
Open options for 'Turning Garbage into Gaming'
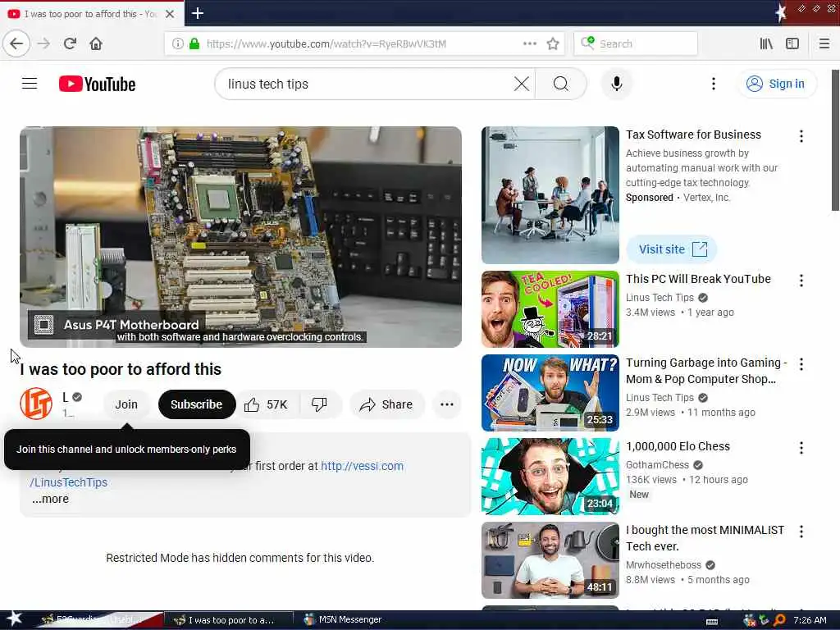coord(801,364)
